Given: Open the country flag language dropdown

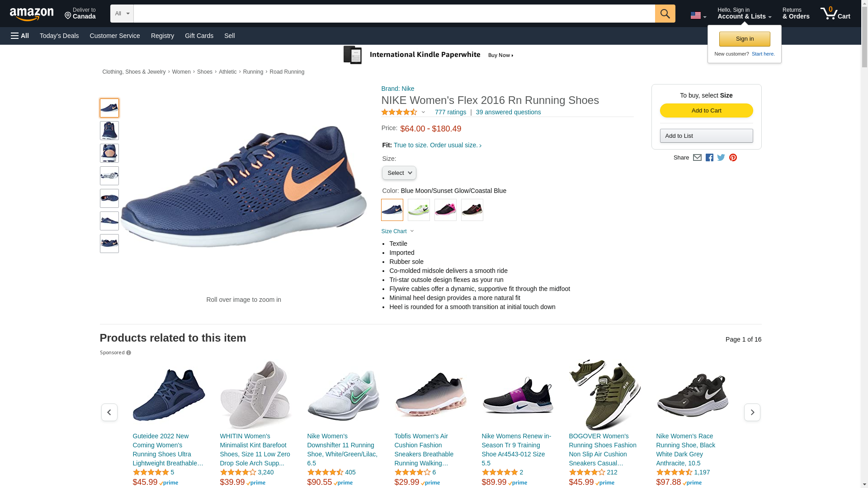Looking at the screenshot, I should (698, 16).
